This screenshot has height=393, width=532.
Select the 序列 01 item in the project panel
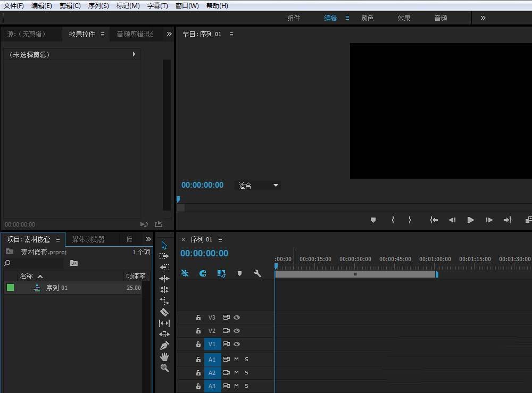(56, 287)
